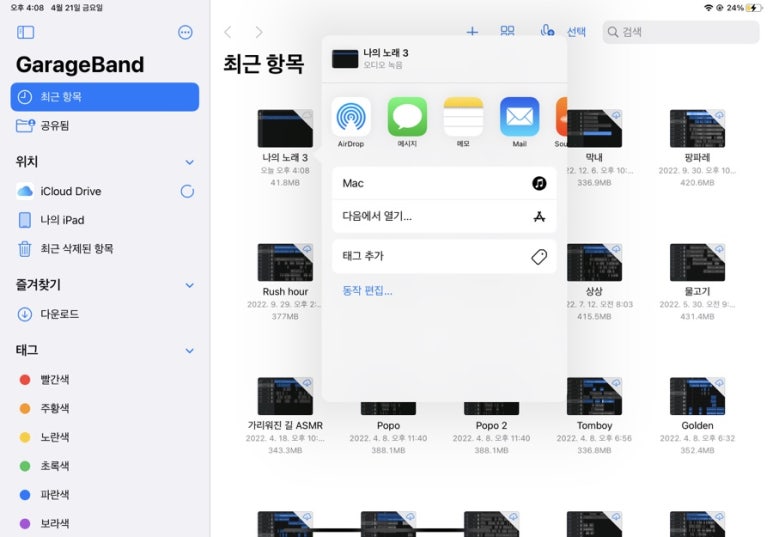The height and width of the screenshot is (537, 773).
Task: Open 나의 iPad location
Action: coord(105,220)
